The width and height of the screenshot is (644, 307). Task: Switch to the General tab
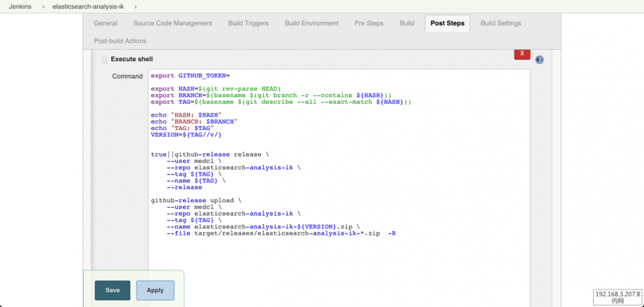coord(105,23)
